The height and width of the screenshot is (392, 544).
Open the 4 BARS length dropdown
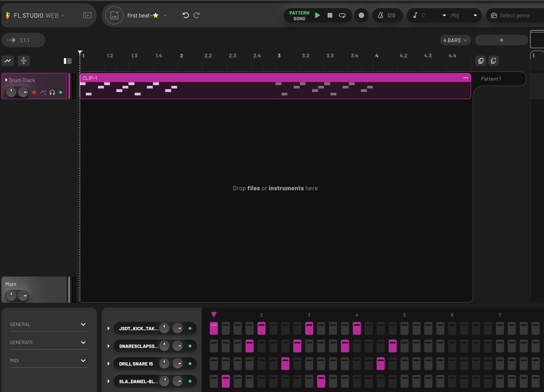(455, 40)
